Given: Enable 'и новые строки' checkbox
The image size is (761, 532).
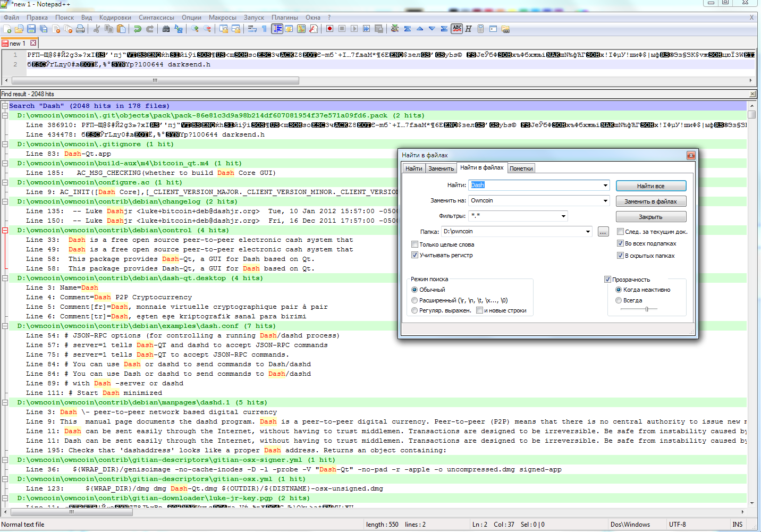Looking at the screenshot, I should tap(479, 310).
